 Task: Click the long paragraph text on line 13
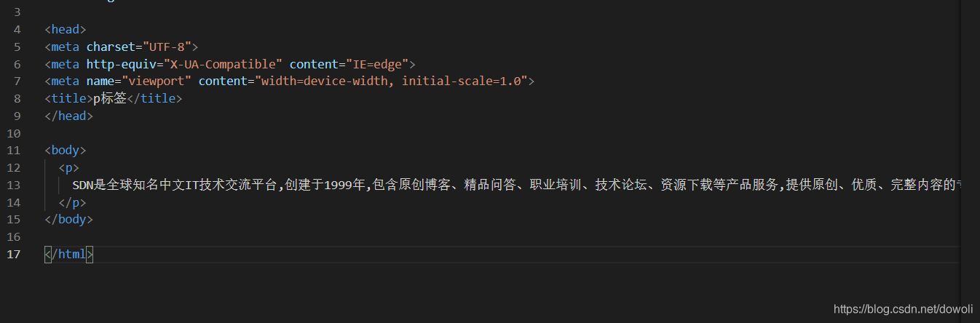pos(518,185)
